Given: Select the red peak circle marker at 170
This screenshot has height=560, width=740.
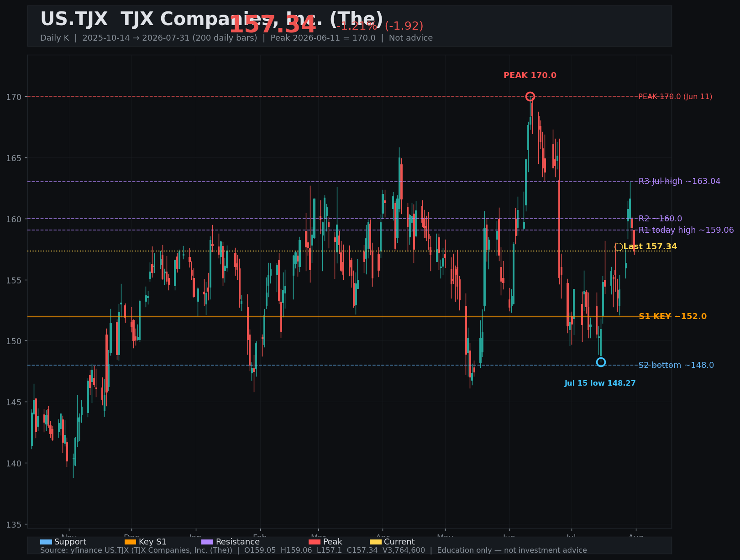Looking at the screenshot, I should pyautogui.click(x=530, y=96).
